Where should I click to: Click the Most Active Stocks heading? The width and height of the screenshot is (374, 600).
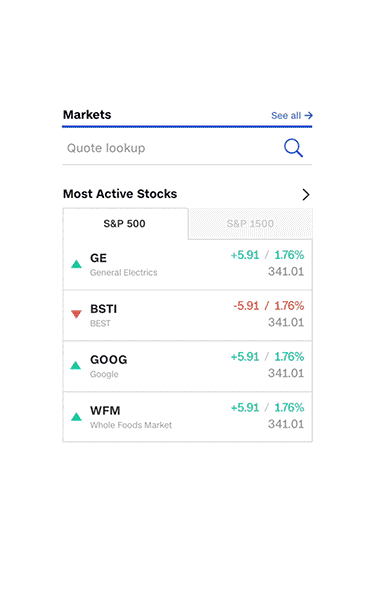tap(120, 194)
